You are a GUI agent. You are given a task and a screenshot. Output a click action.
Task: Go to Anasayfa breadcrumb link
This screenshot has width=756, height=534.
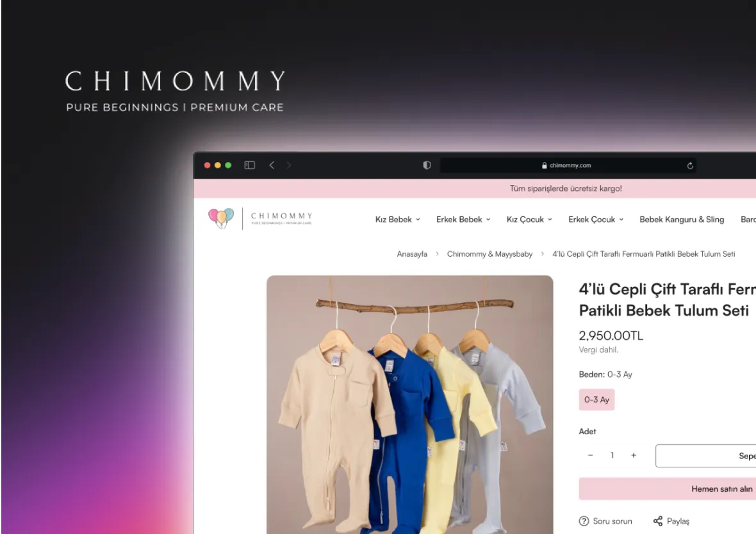click(412, 254)
